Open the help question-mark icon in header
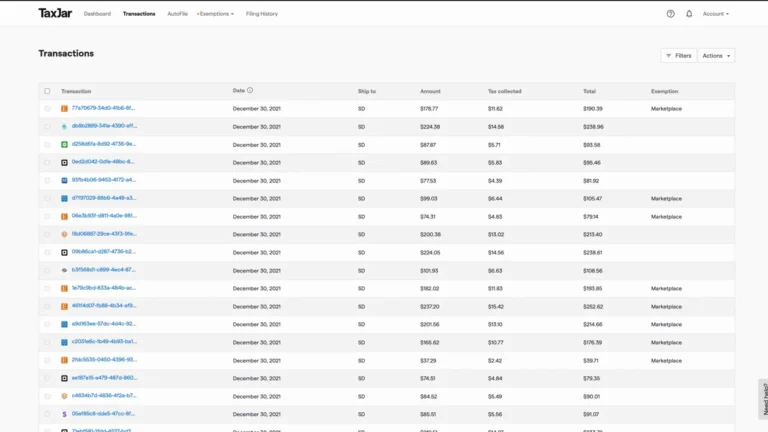 click(671, 14)
